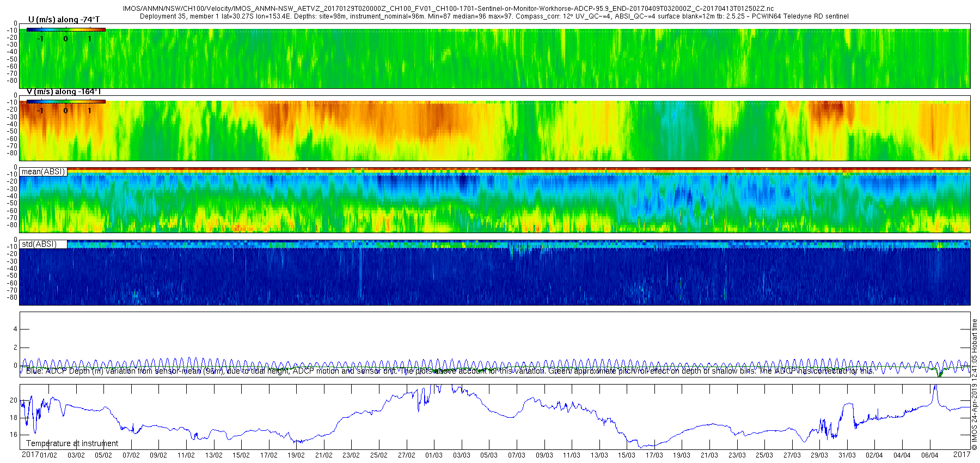Click the '02/04' date tick label
The image size is (980, 463).
click(874, 455)
